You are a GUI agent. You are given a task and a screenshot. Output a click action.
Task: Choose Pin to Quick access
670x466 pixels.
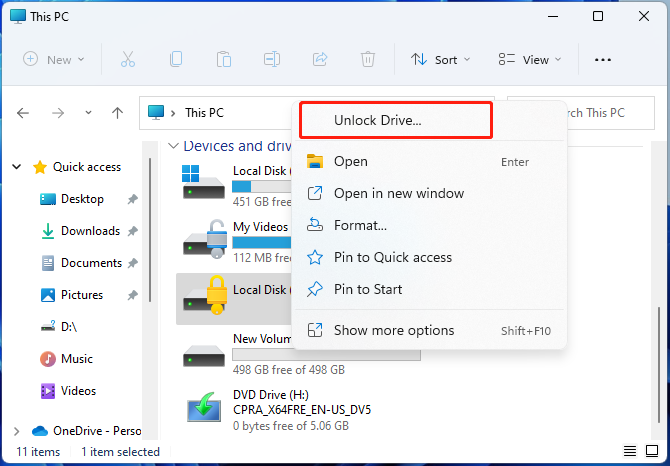pyautogui.click(x=429, y=258)
